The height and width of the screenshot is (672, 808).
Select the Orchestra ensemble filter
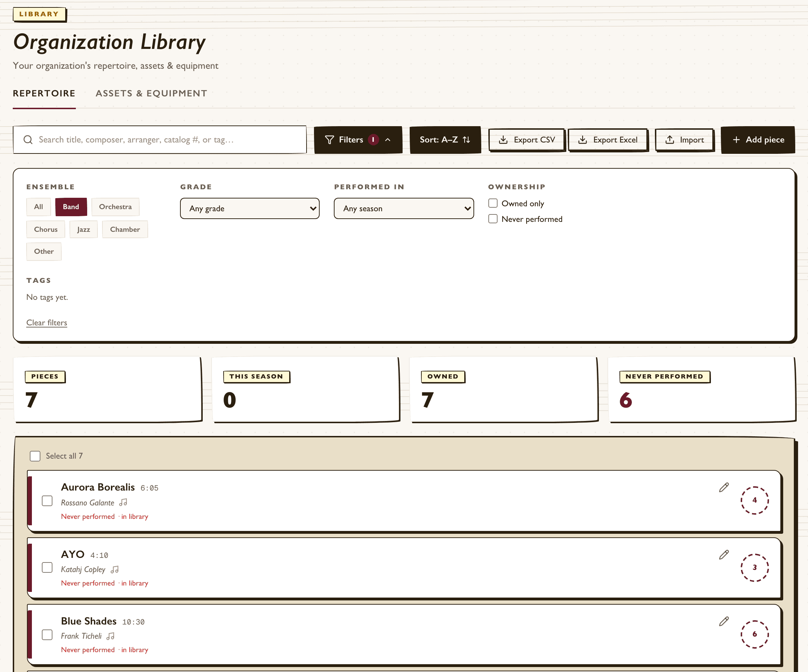point(116,207)
